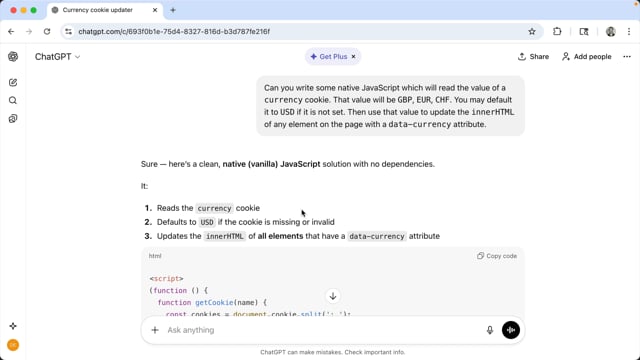Jump to bottom with down arrow button
Screen dimensions: 640x360
click(x=333, y=296)
